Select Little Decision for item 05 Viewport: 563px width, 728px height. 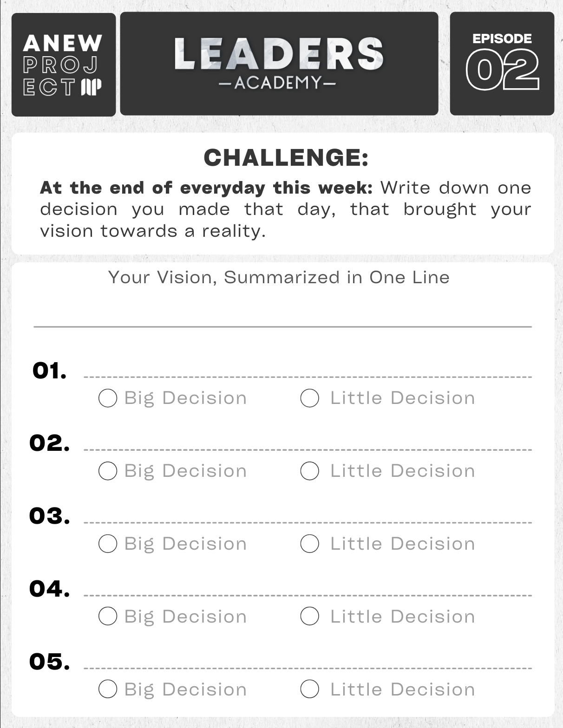click(310, 689)
